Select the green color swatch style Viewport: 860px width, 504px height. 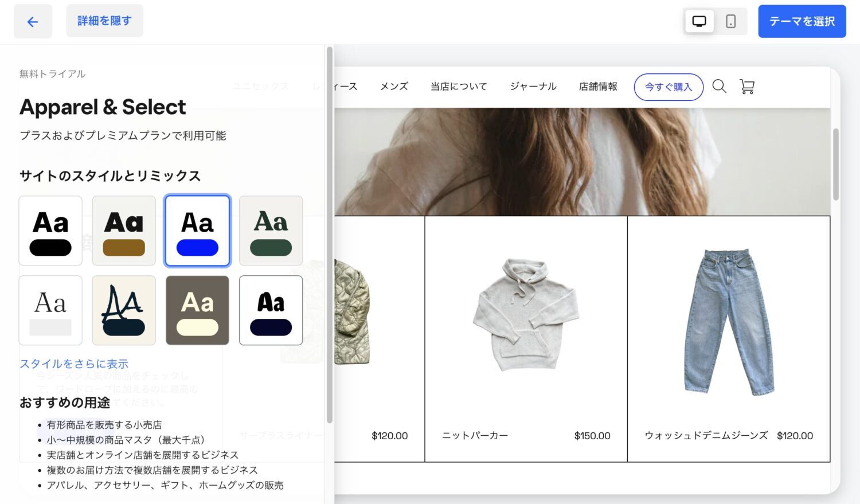[271, 230]
